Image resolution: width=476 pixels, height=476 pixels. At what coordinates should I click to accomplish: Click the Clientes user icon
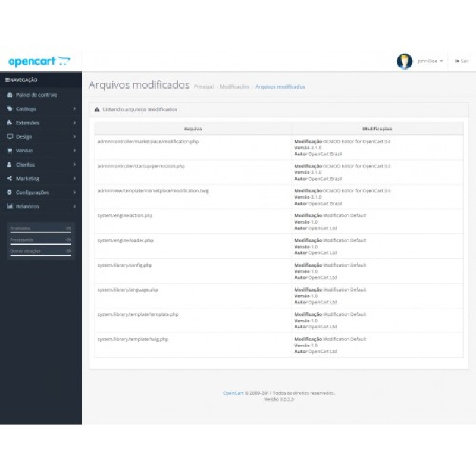pos(10,165)
